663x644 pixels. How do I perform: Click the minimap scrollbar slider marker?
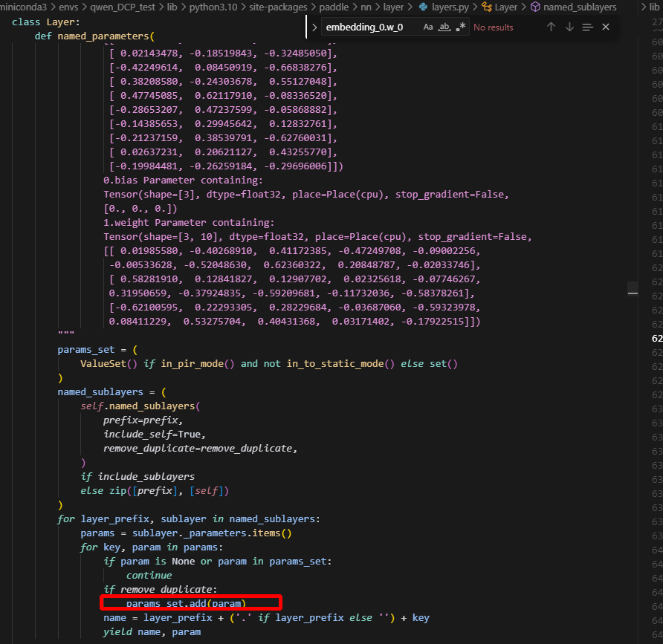tap(632, 290)
